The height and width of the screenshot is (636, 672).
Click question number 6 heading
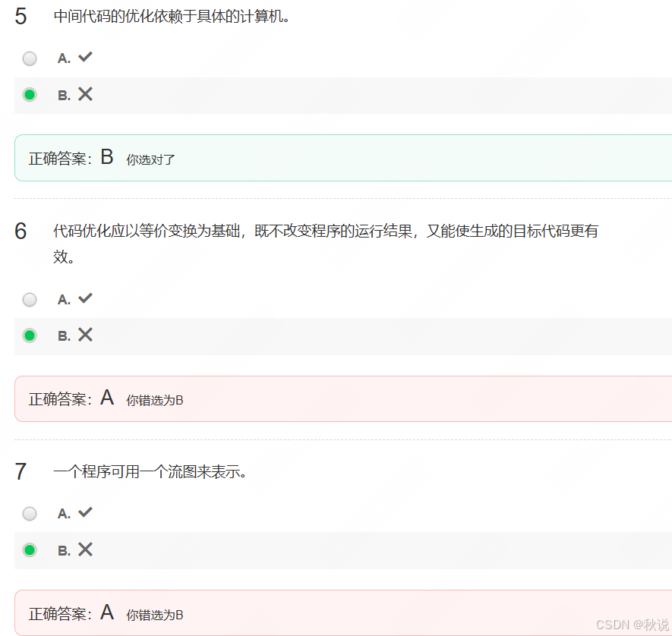(21, 229)
